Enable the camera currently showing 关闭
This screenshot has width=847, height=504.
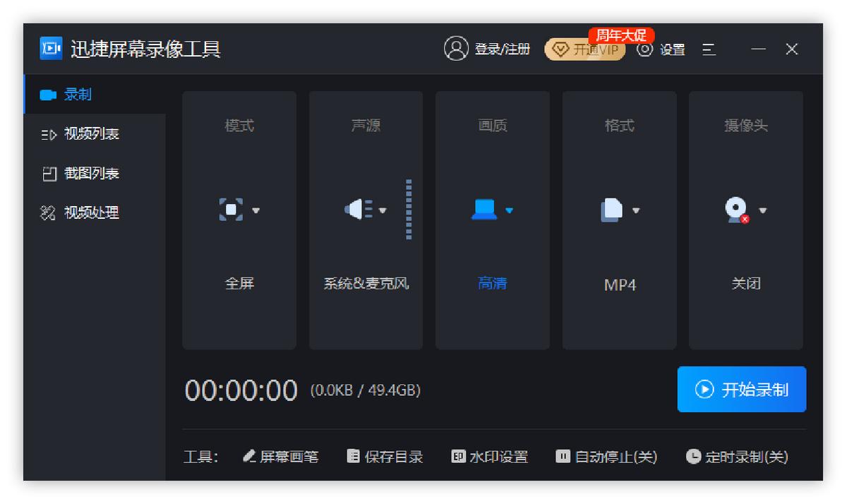[x=745, y=284]
